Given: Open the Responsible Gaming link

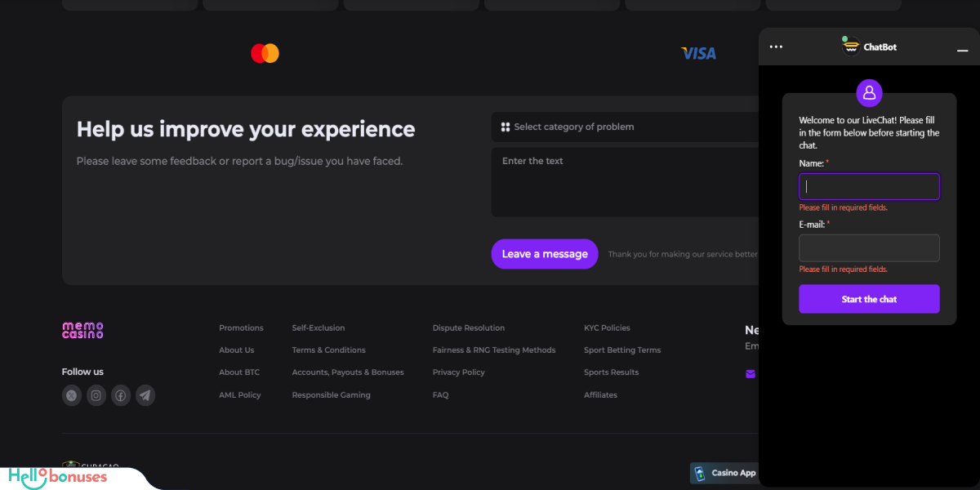Looking at the screenshot, I should [331, 394].
